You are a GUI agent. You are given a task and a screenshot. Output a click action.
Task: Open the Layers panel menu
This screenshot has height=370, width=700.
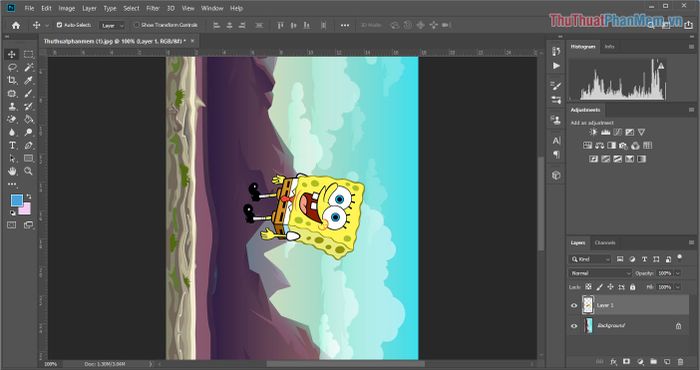(x=692, y=243)
